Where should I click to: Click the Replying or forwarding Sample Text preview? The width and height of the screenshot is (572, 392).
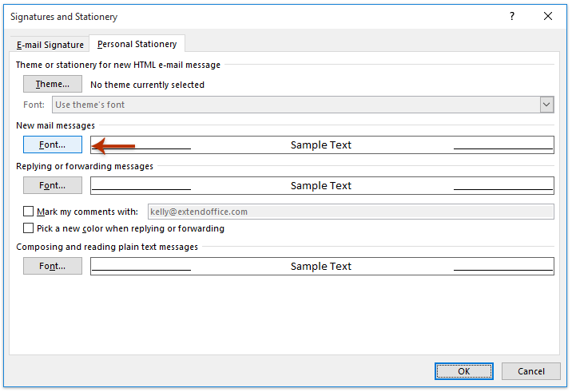(x=322, y=185)
